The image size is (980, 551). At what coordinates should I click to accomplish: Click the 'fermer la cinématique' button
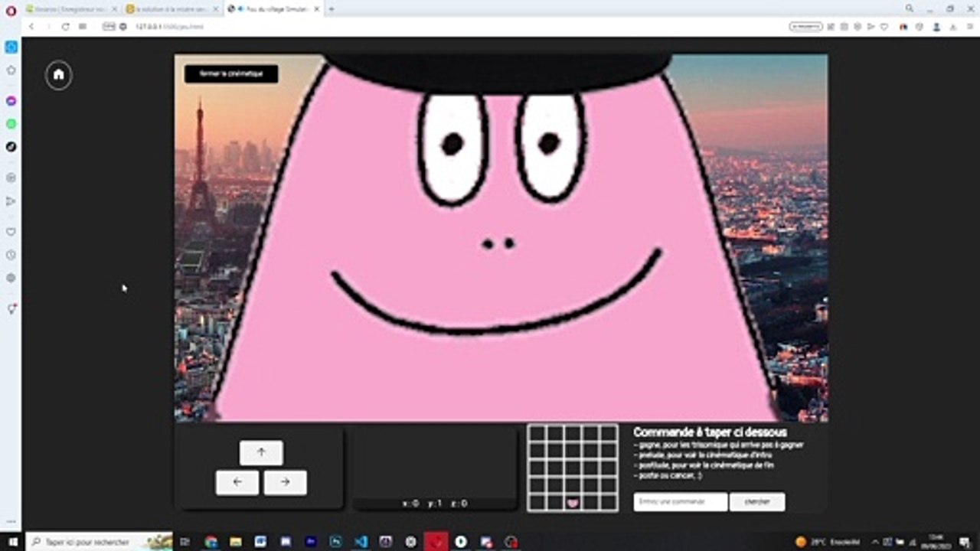[x=231, y=73]
